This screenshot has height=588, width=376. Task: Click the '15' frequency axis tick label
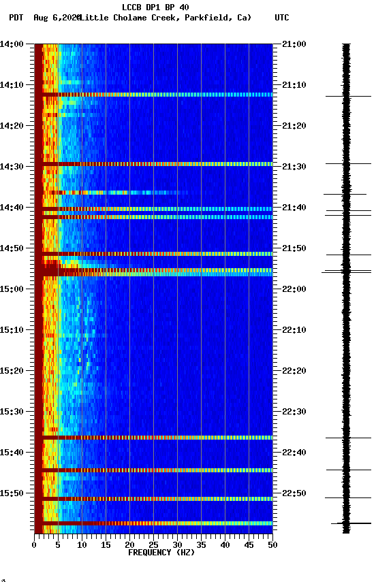click(106, 545)
